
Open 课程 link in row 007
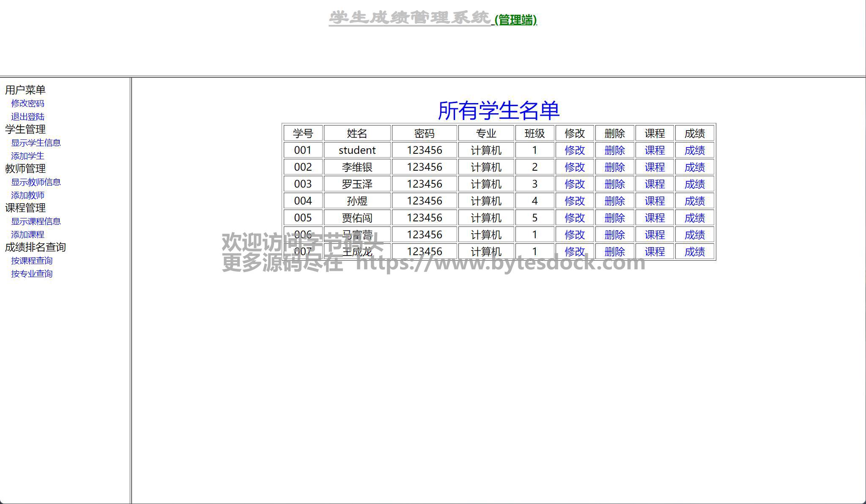[654, 252]
